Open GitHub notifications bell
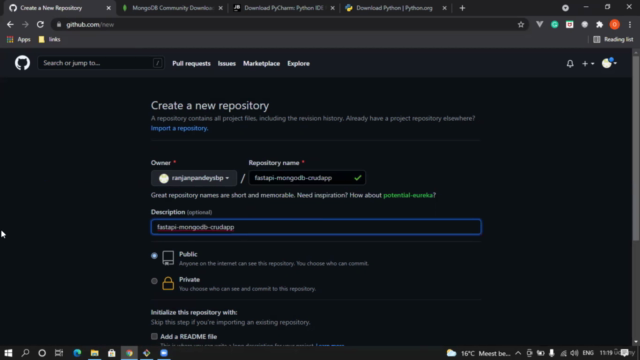The image size is (640, 360). (570, 64)
